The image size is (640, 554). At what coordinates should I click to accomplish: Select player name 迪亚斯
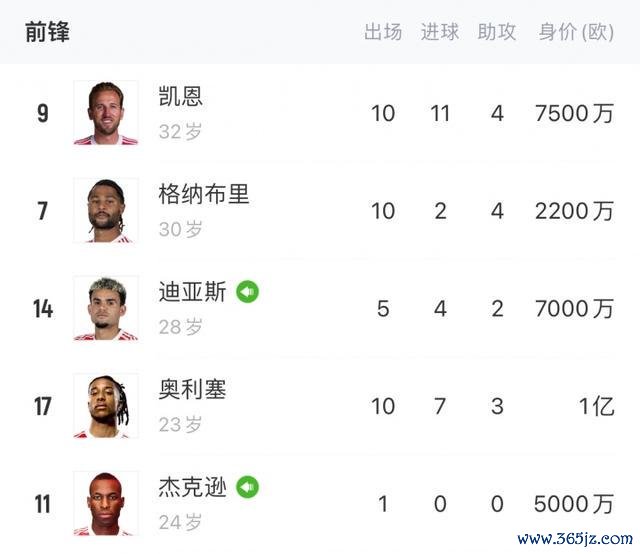[192, 292]
